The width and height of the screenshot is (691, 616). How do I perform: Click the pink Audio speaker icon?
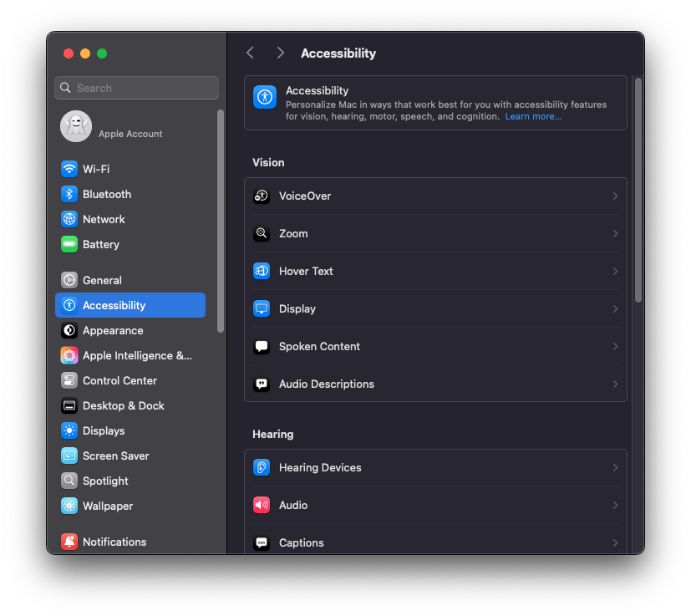[x=262, y=505]
